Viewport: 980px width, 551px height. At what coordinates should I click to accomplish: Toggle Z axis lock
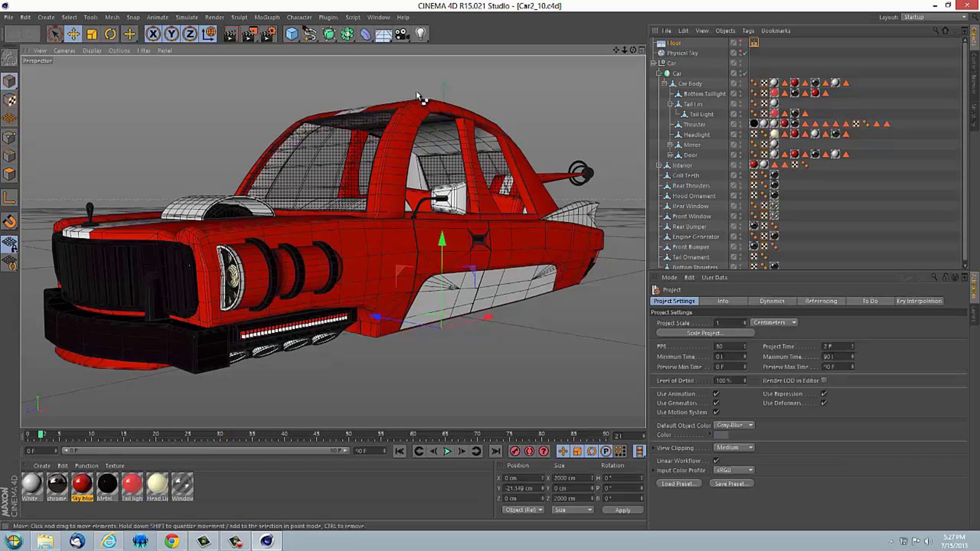point(190,34)
